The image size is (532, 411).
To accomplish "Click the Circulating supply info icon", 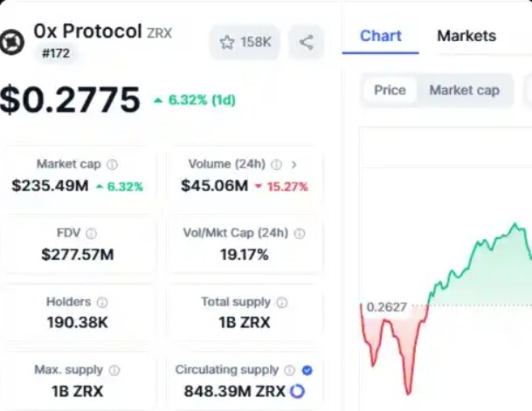I will pyautogui.click(x=289, y=370).
